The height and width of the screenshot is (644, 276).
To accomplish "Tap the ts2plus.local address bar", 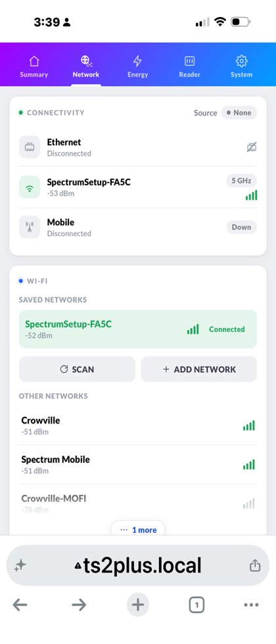I will 138,566.
